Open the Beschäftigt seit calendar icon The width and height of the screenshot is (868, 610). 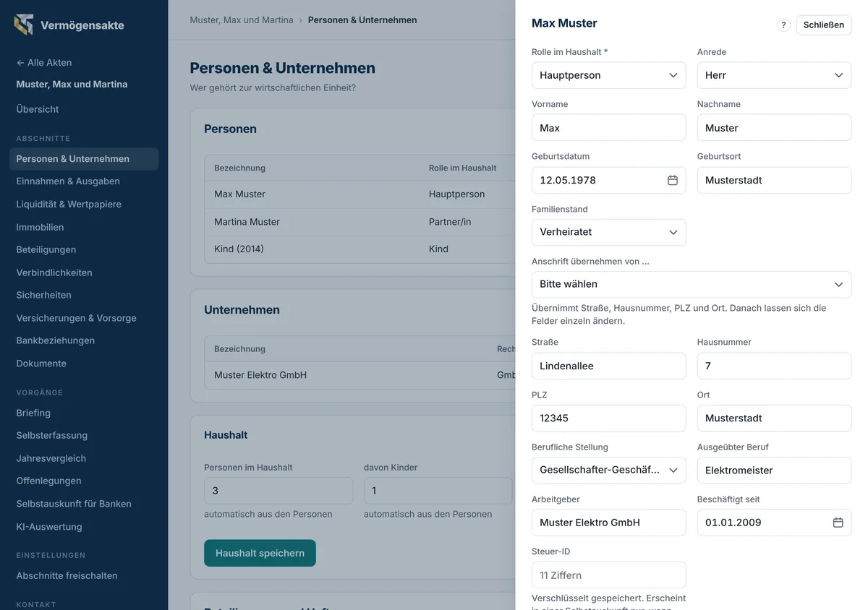pyautogui.click(x=838, y=523)
